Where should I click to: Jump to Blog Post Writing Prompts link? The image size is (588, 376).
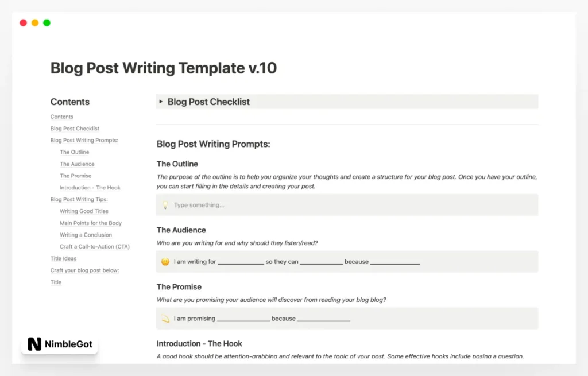[84, 140]
